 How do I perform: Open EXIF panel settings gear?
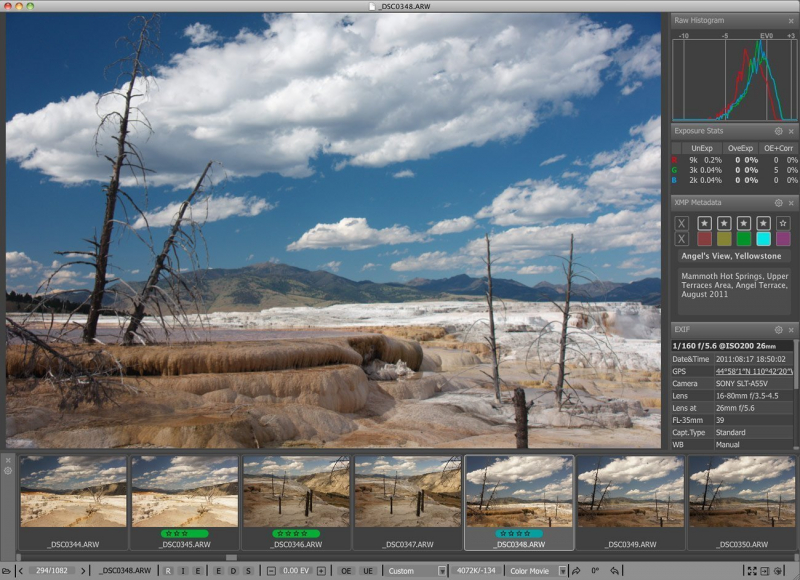click(778, 329)
